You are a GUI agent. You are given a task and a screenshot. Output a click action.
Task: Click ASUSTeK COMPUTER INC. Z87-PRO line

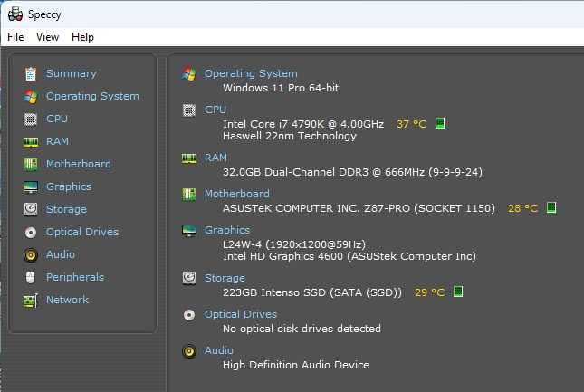tap(359, 208)
